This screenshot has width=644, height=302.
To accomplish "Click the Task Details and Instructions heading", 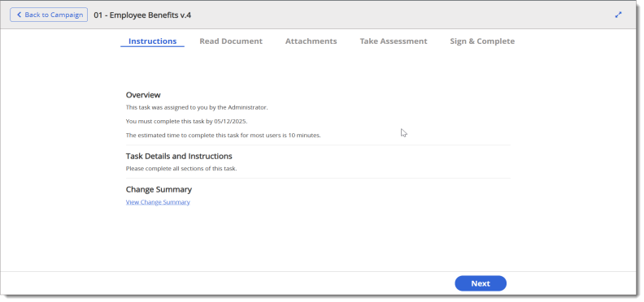I will pyautogui.click(x=179, y=156).
